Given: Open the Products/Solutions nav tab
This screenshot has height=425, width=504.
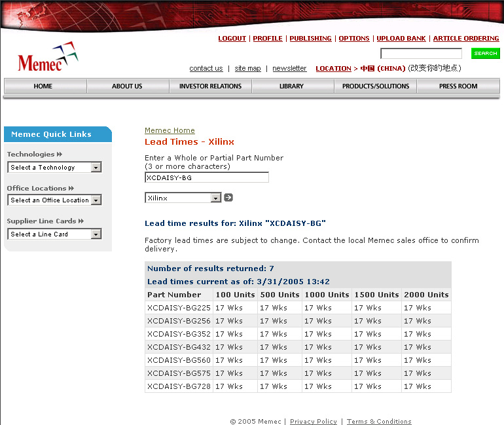Looking at the screenshot, I should pos(376,86).
